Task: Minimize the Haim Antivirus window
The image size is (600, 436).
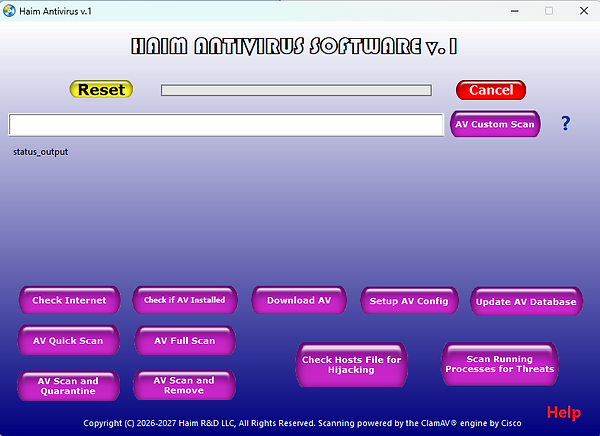Action: (x=515, y=11)
